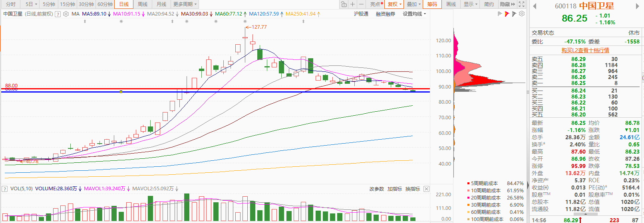Open the 复权 dropdown
This screenshot has width=644, height=223.
coord(394,4)
